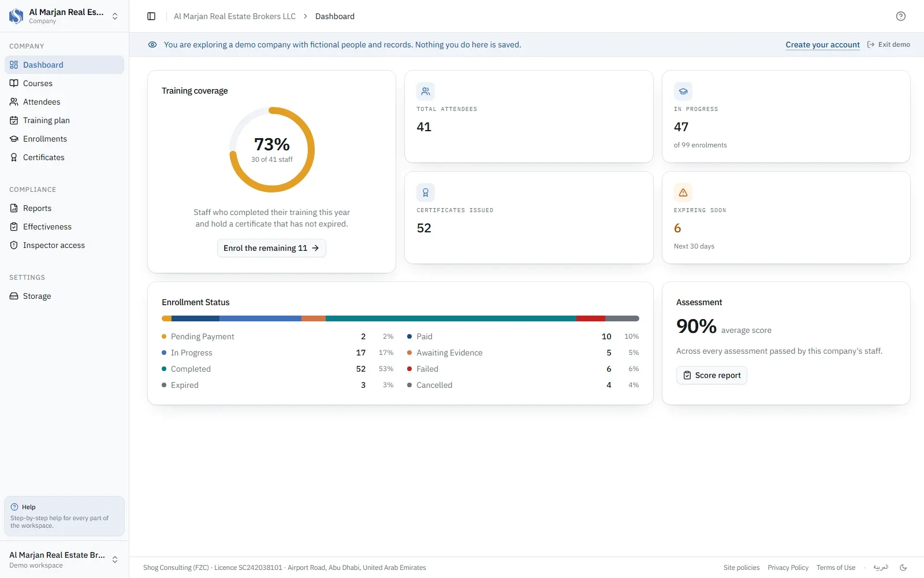Click the eye icon in demo banner
The width and height of the screenshot is (924, 578).
coord(152,45)
